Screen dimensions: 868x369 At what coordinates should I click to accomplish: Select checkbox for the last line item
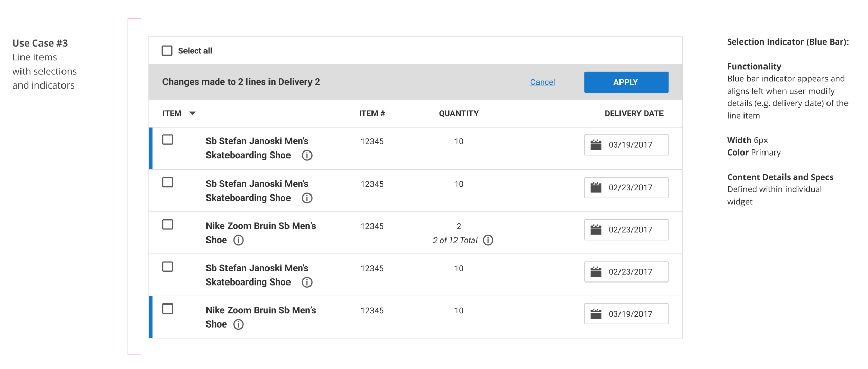pos(168,309)
